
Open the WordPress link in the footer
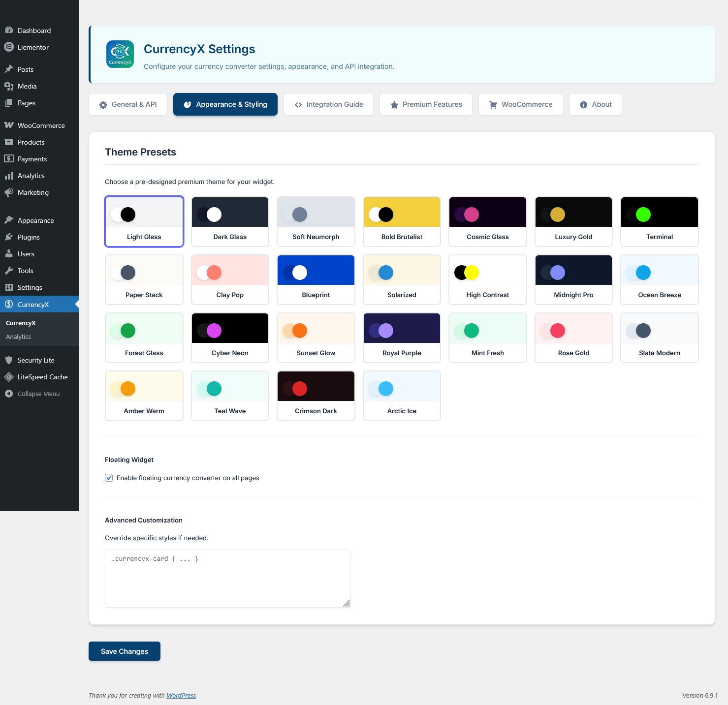[181, 695]
